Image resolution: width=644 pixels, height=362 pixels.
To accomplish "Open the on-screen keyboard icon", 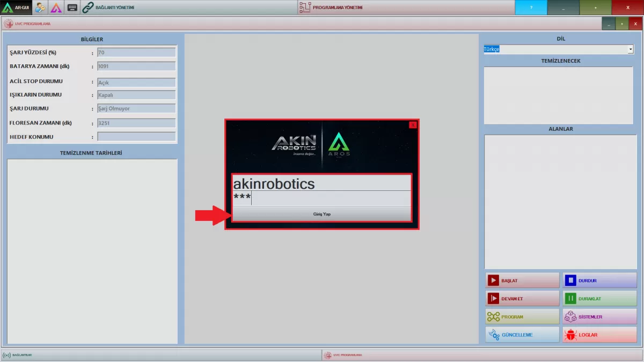I will (x=72, y=8).
